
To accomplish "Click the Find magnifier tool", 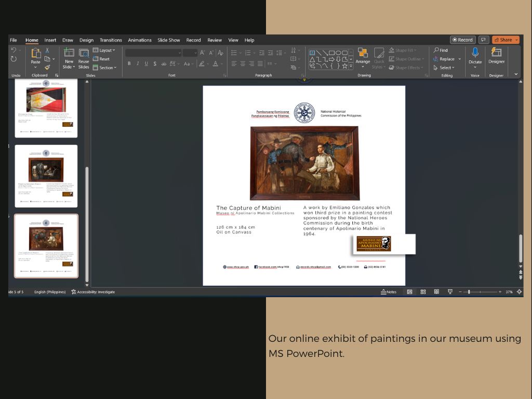I will [x=441, y=50].
